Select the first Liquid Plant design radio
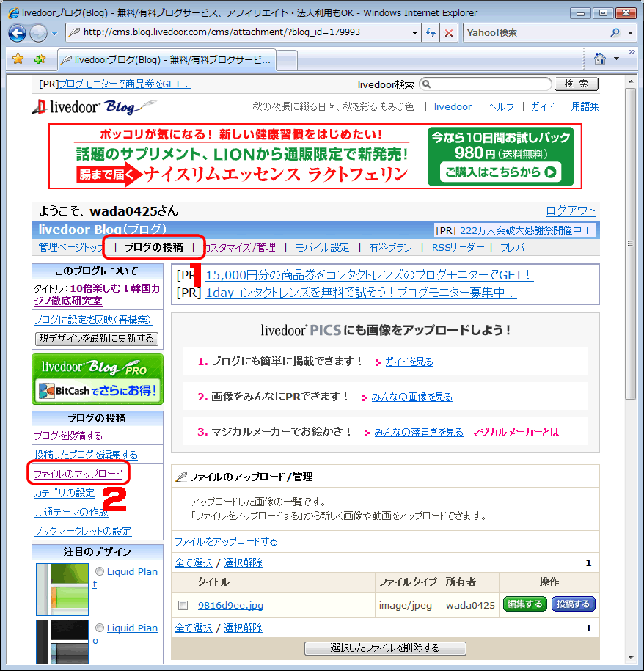The height and width of the screenshot is (671, 644). click(x=100, y=571)
